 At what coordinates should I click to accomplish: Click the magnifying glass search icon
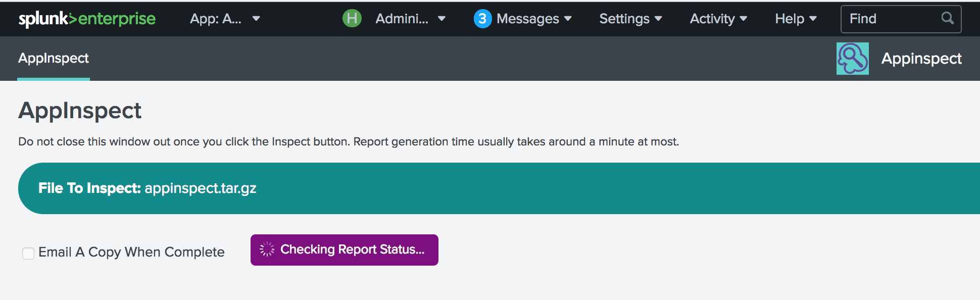tap(948, 18)
